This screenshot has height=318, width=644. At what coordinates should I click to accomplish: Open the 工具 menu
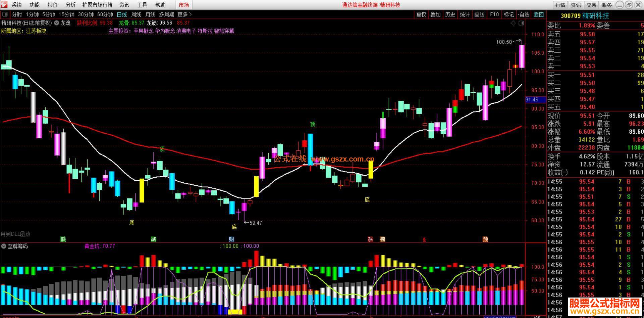(x=142, y=5)
